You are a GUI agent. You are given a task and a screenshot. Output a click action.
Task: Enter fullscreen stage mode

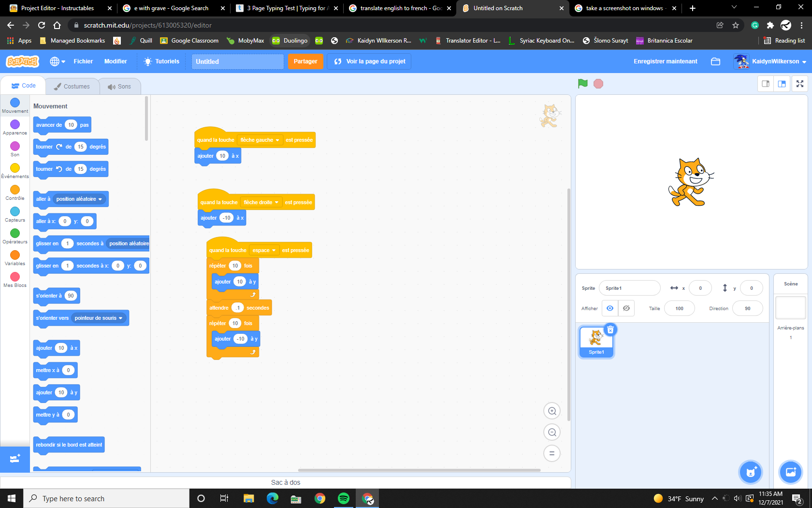(800, 83)
